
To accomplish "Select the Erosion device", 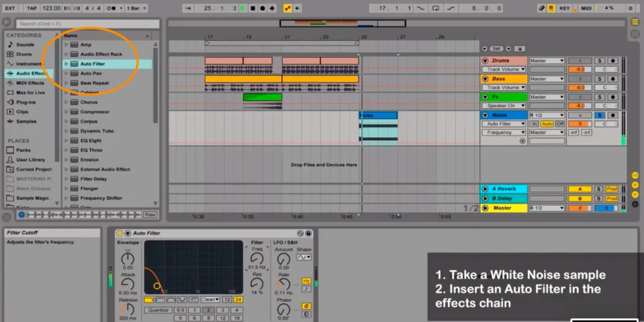I will 89,160.
